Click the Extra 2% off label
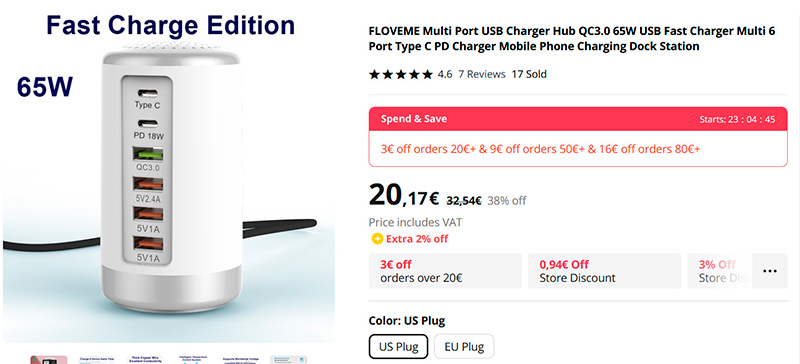This screenshot has width=800, height=364. (417, 238)
